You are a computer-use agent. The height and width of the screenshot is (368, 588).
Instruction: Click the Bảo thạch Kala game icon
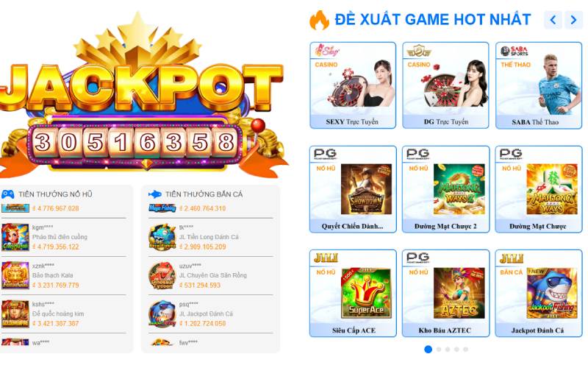(15, 275)
